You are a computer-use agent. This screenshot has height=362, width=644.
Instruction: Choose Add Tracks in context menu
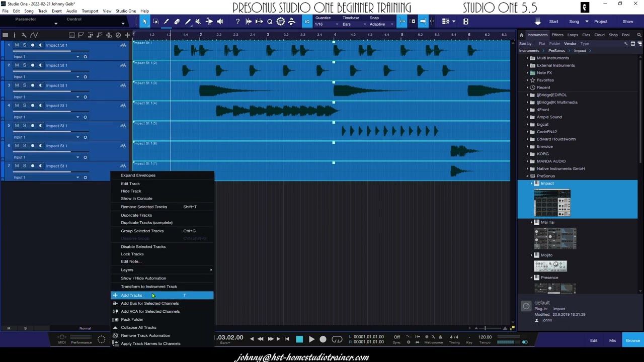[162, 295]
